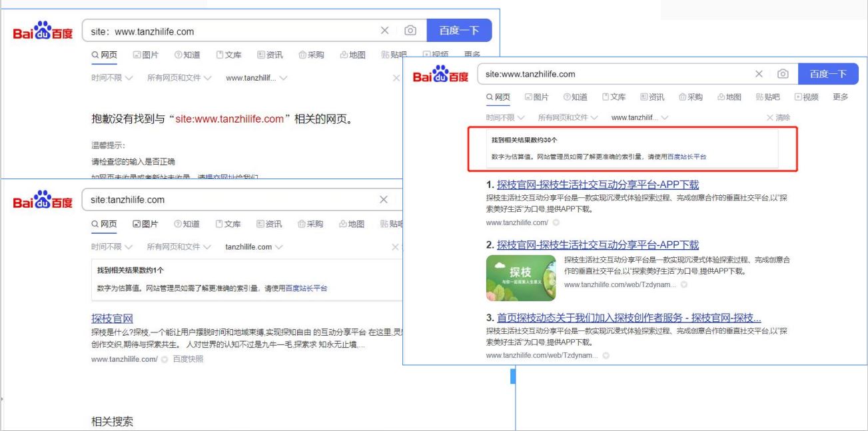Screen dimensions: 868x431
Task: Click icon next to 百度快照 snapshot link
Action: (164, 360)
